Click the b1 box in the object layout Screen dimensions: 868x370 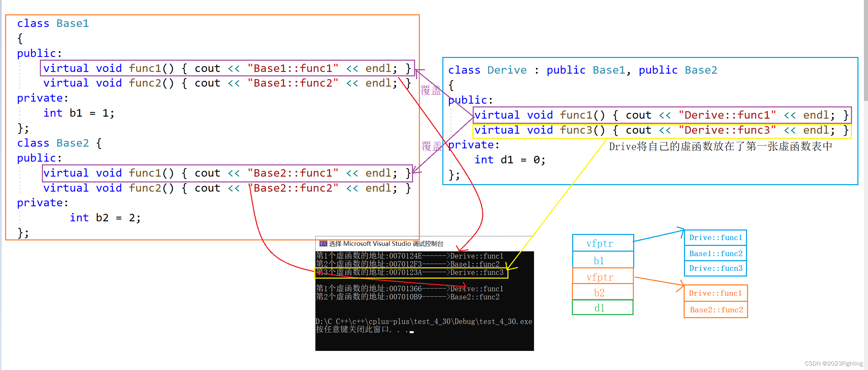(603, 260)
